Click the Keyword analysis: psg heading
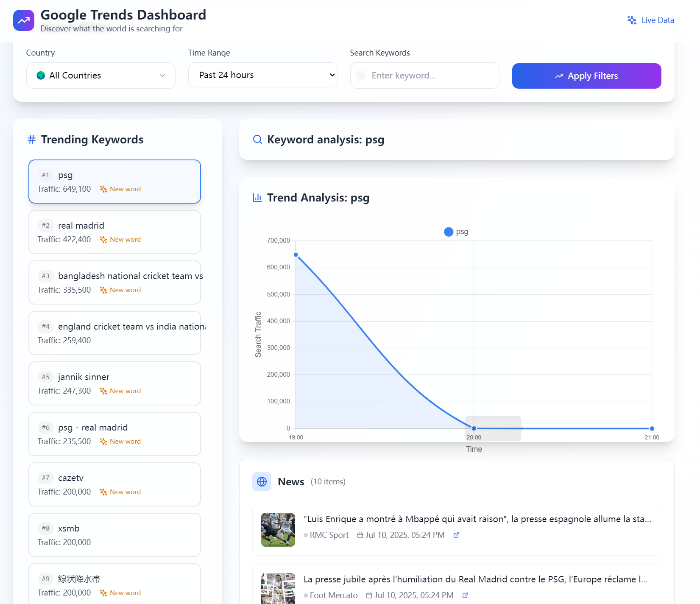Viewport: 700px width, 604px height. 326,140
